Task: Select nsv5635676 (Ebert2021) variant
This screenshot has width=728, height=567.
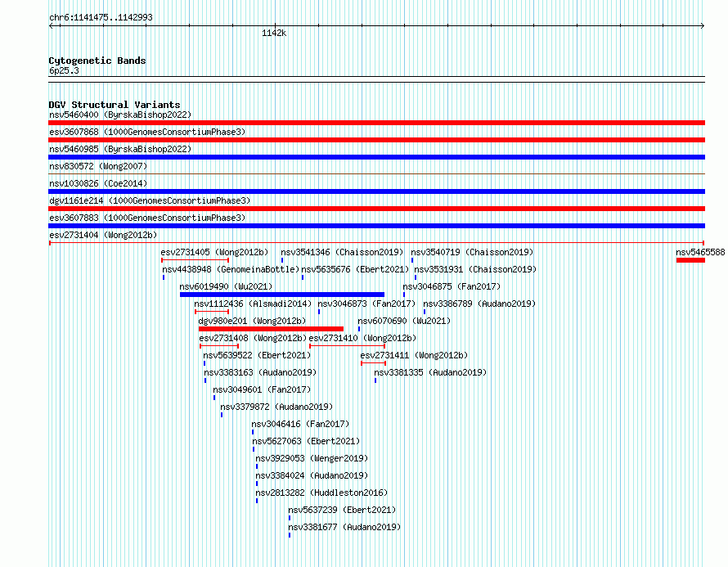Action: pyautogui.click(x=355, y=269)
